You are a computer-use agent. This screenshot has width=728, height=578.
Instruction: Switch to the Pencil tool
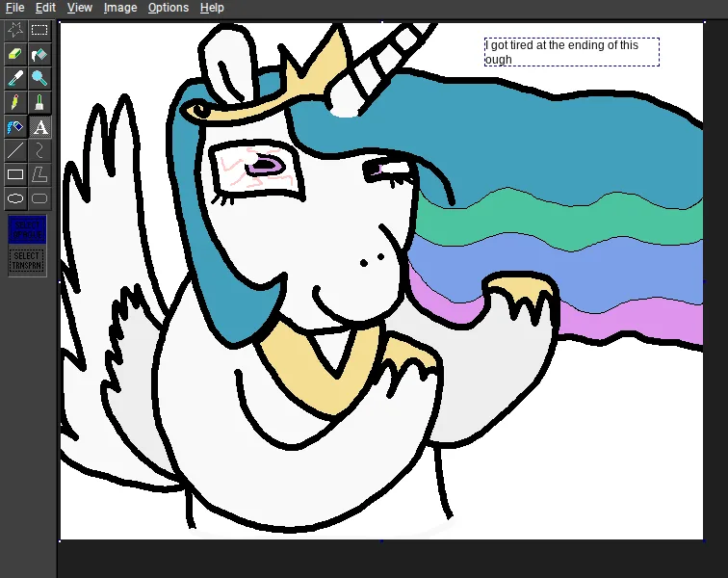[x=15, y=102]
